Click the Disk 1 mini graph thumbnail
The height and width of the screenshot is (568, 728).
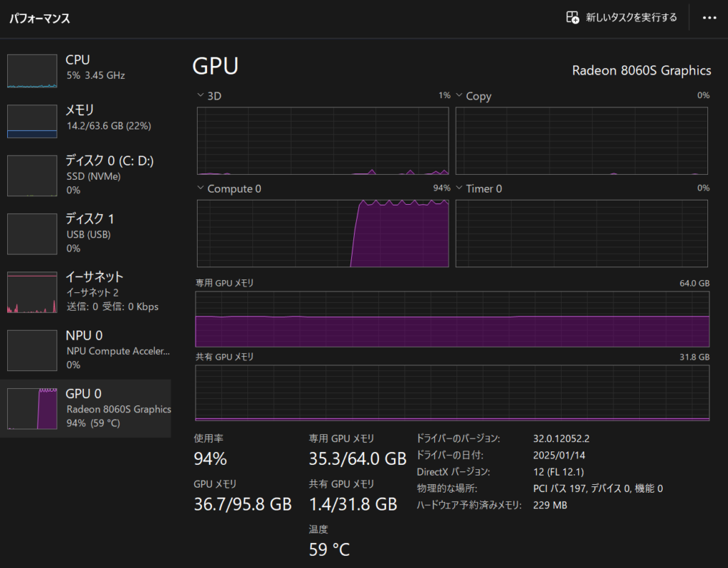32,234
